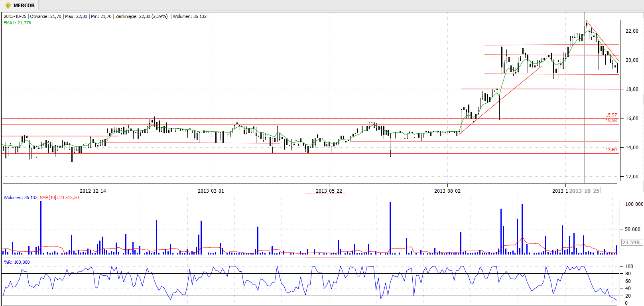Click the 18,00 price axis label
This screenshot has width=644, height=306.
click(x=632, y=89)
